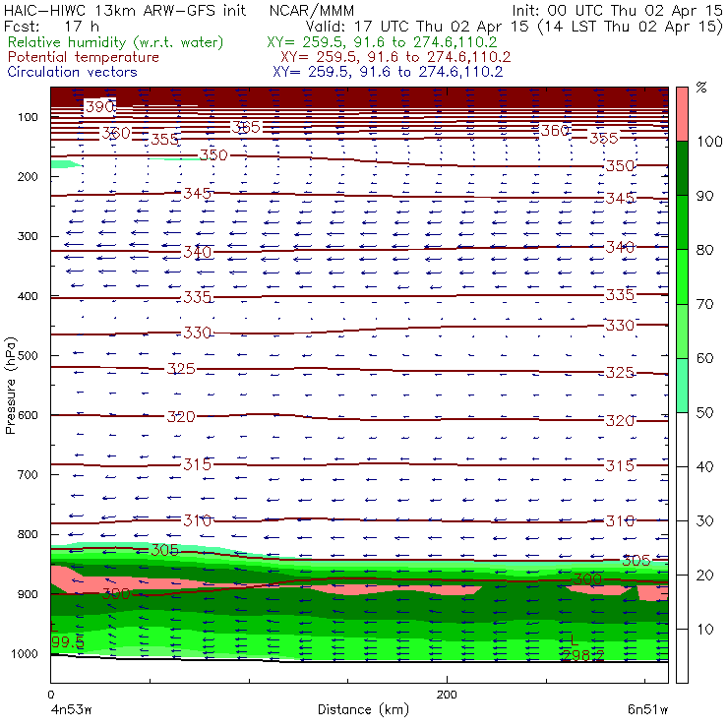
Task: Click the '200' distance axis tick label
Action: [447, 695]
